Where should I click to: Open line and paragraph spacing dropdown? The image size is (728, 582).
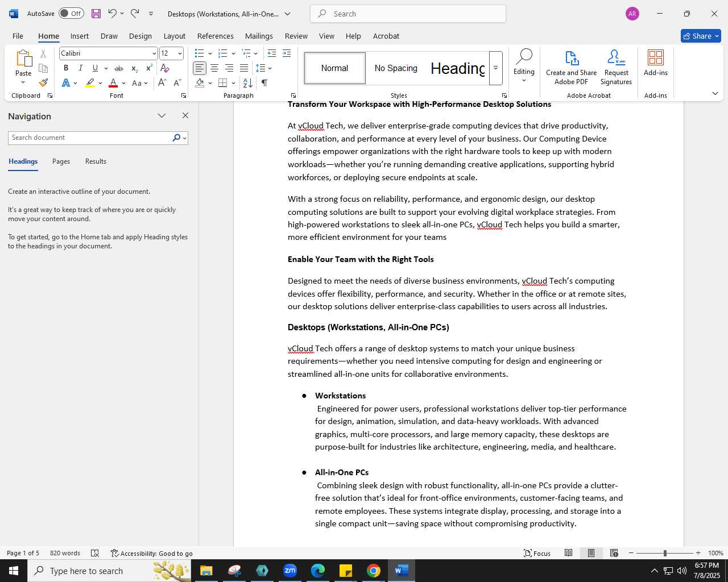click(x=263, y=68)
